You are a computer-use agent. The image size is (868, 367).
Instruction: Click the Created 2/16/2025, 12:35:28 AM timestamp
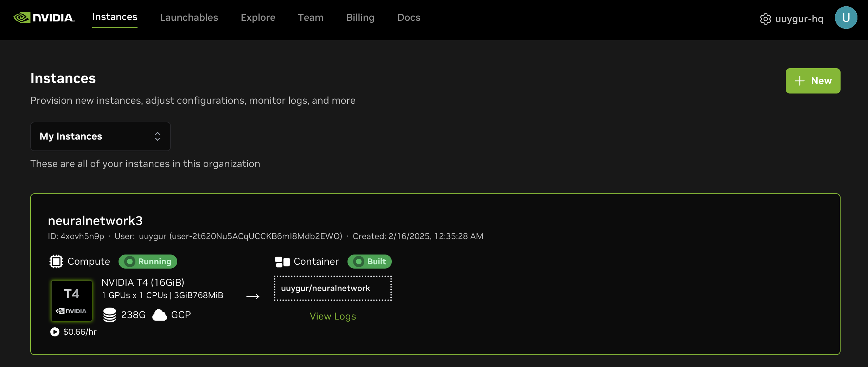point(418,236)
